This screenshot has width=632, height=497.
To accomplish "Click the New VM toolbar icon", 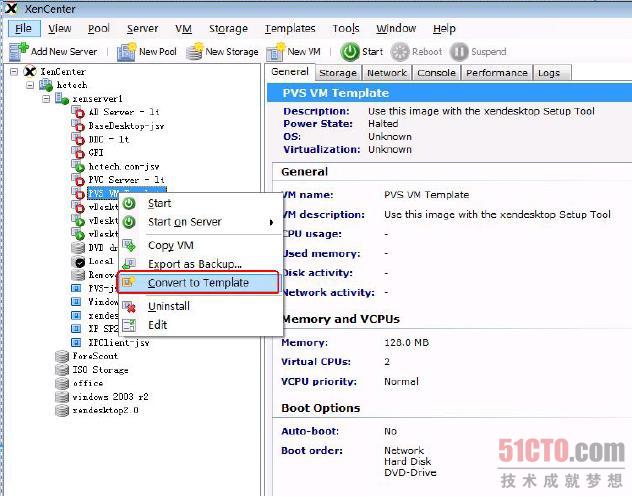I will click(x=276, y=52).
